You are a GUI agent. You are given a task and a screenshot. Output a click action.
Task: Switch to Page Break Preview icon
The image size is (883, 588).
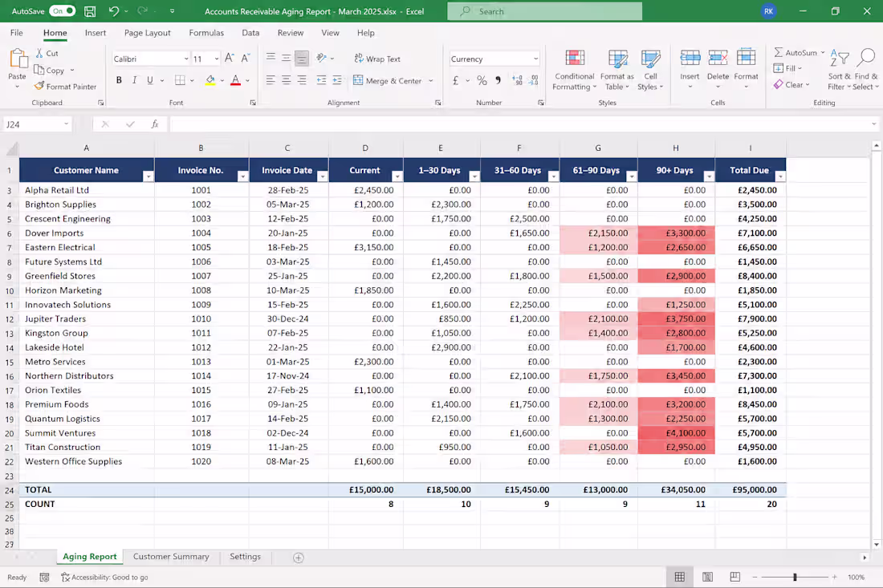pos(734,577)
